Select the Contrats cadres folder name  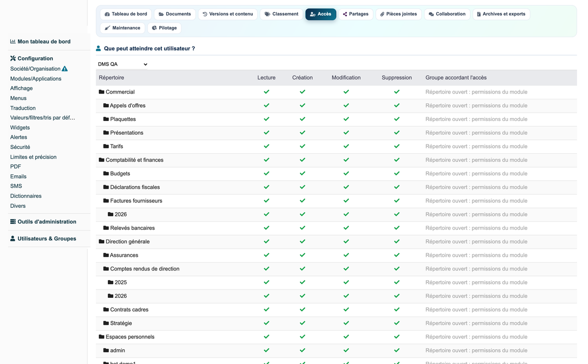click(129, 310)
